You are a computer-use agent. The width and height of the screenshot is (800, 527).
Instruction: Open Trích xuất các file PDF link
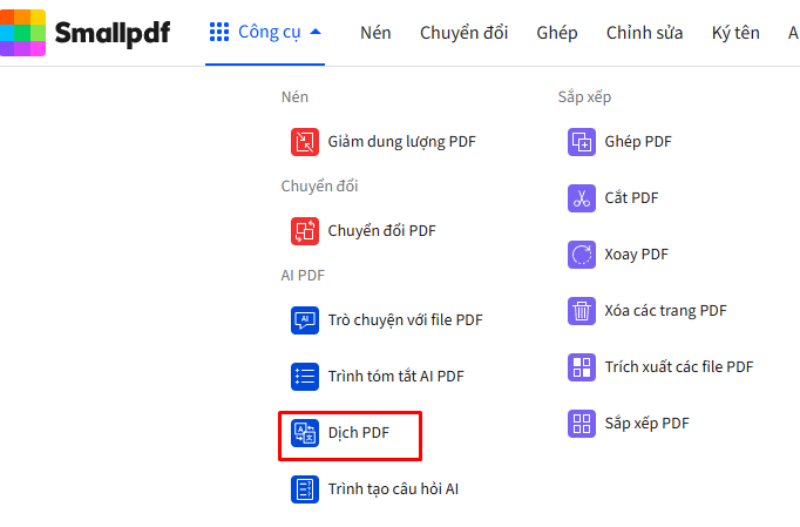[x=679, y=367]
